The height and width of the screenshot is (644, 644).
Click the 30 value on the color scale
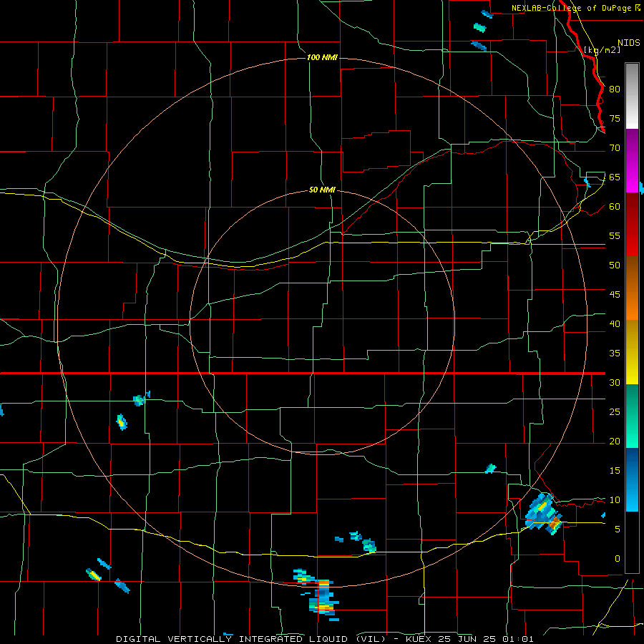click(615, 383)
